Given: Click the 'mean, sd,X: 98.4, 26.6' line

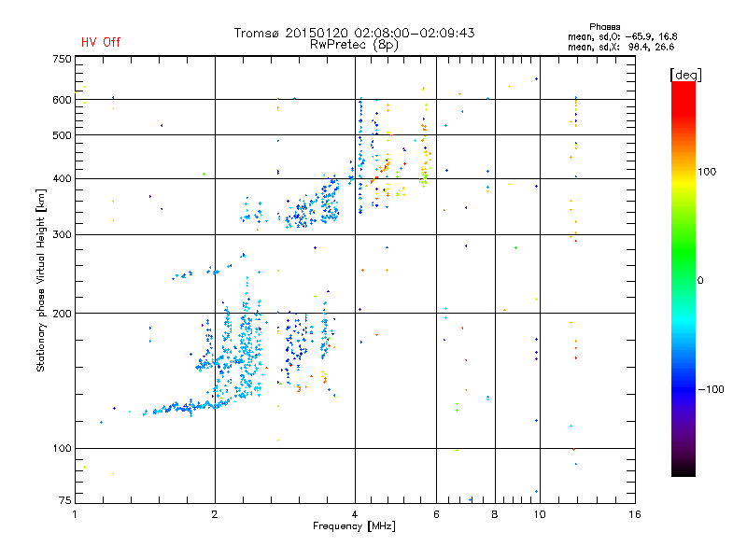Looking at the screenshot, I should click(621, 47).
